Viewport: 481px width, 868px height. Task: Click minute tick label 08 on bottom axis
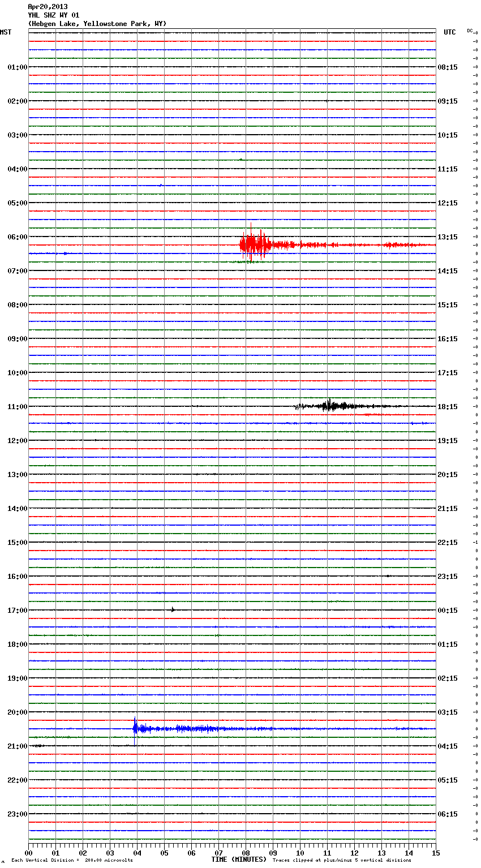click(x=246, y=853)
